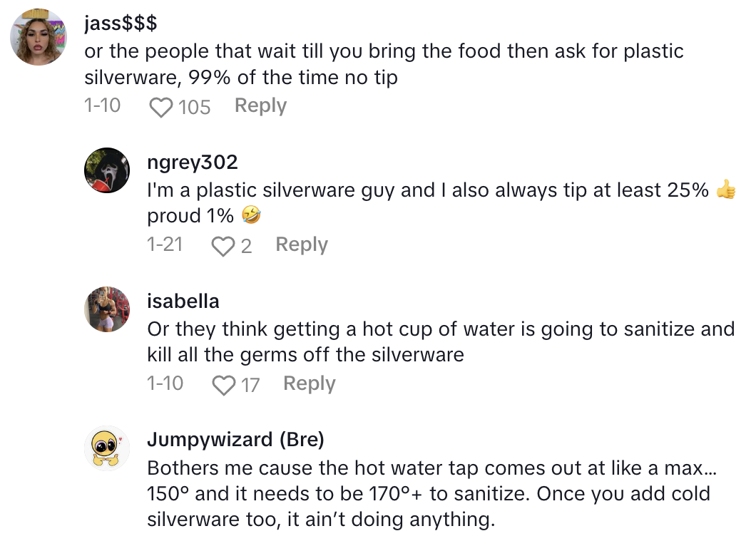Visit the ngrey302 username profile
Screen dimensions: 756x536
(192, 162)
